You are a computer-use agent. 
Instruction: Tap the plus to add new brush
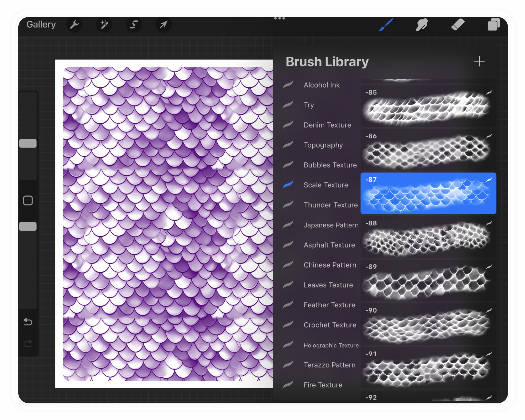(x=479, y=61)
